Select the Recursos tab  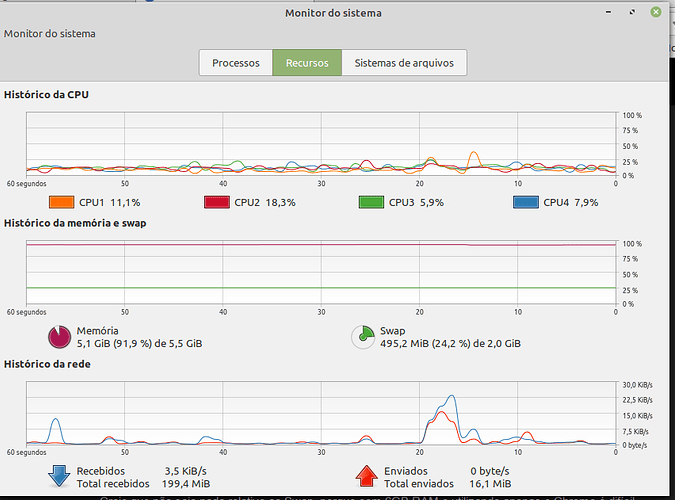click(x=307, y=63)
